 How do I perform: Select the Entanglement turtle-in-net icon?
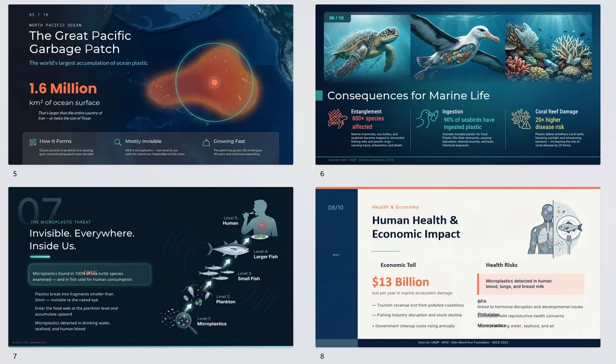coord(337,119)
